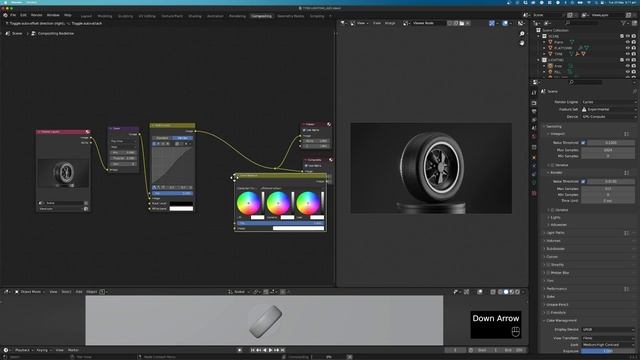Click the play animation button in timeline
Viewport: 640px width, 360px height.
point(271,350)
